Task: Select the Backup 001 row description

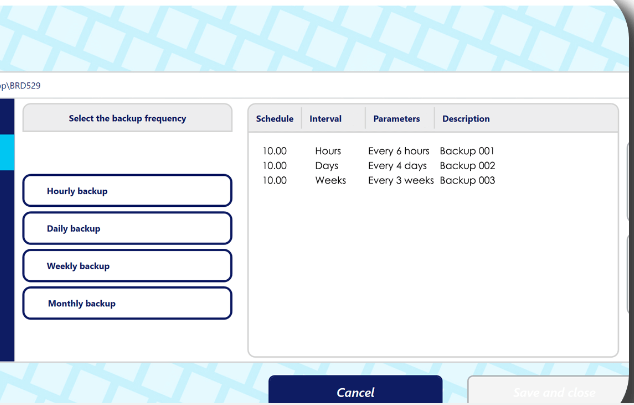Action: pos(467,151)
